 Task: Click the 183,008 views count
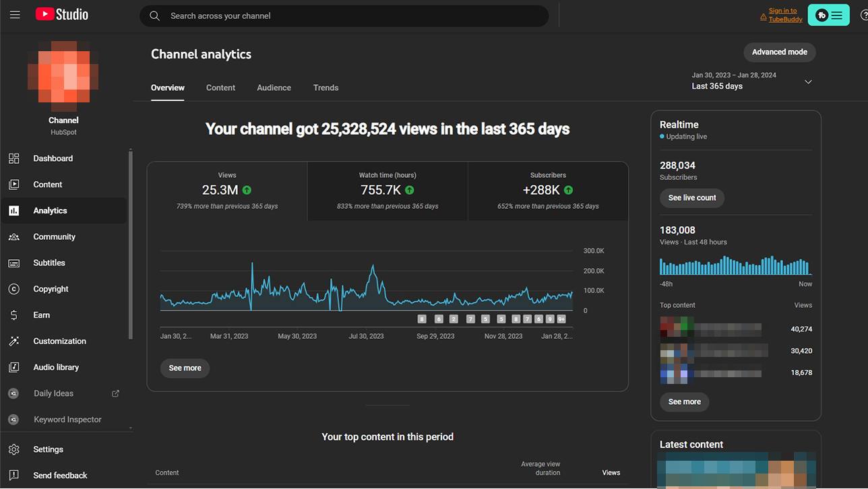coord(677,230)
